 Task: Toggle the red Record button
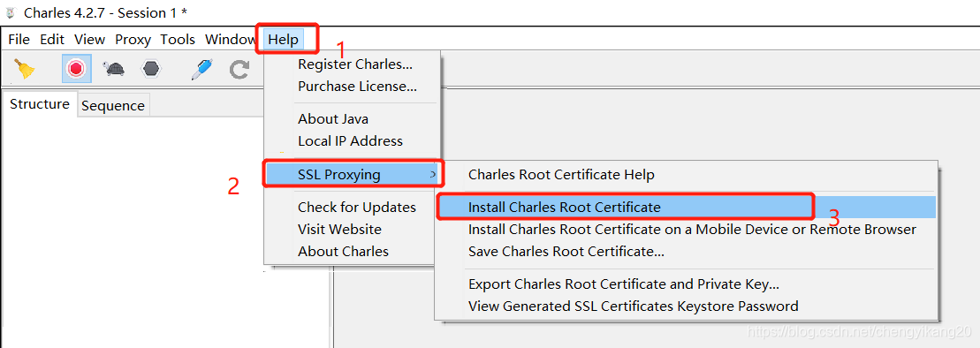click(x=77, y=69)
